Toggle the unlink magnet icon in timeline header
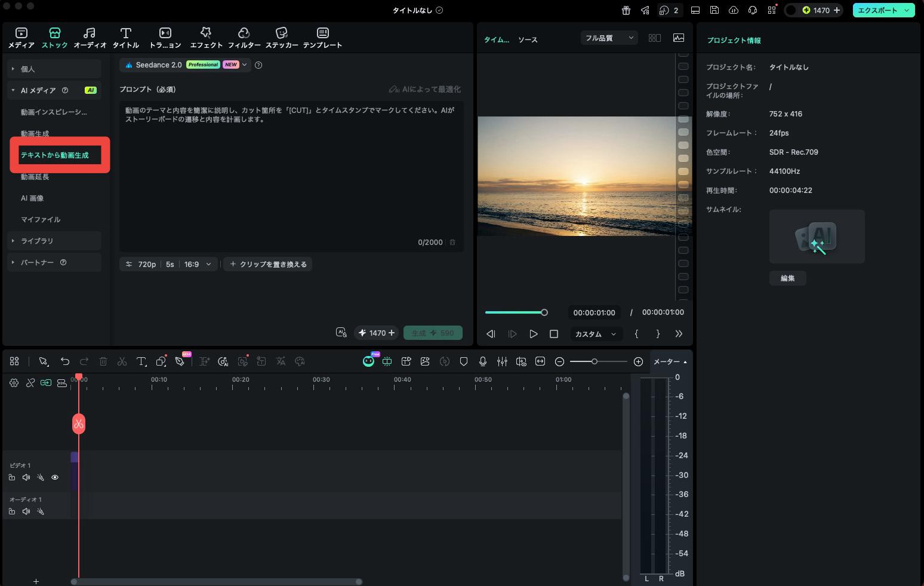The width and height of the screenshot is (924, 586). (30, 383)
